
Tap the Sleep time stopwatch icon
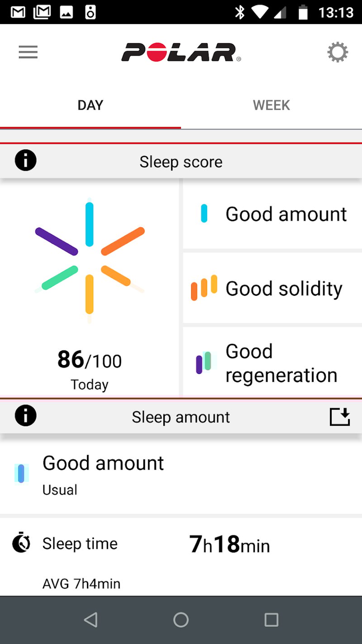[21, 543]
